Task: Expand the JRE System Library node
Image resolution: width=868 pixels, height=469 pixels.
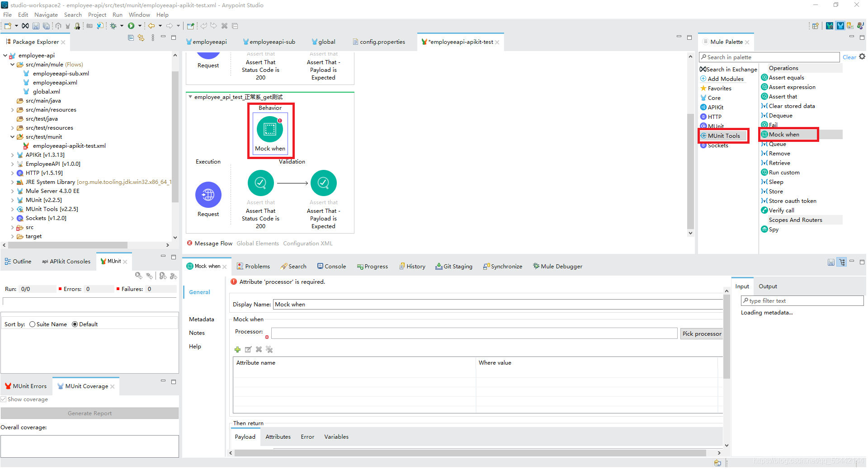Action: pos(13,182)
